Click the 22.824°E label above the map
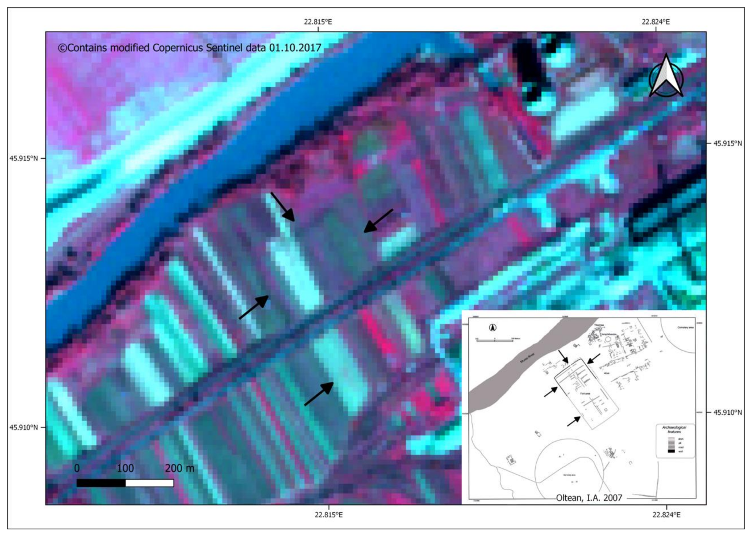This screenshot has width=756, height=536. pyautogui.click(x=656, y=22)
